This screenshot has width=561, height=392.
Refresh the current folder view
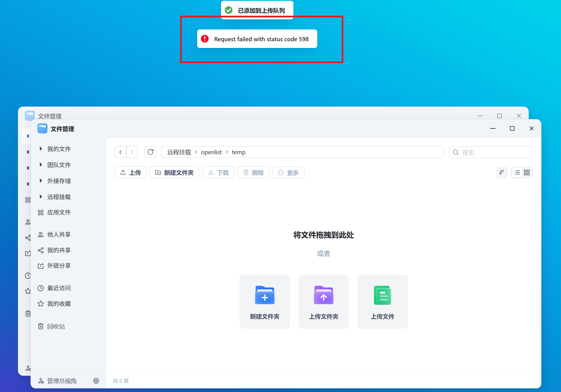tap(150, 152)
